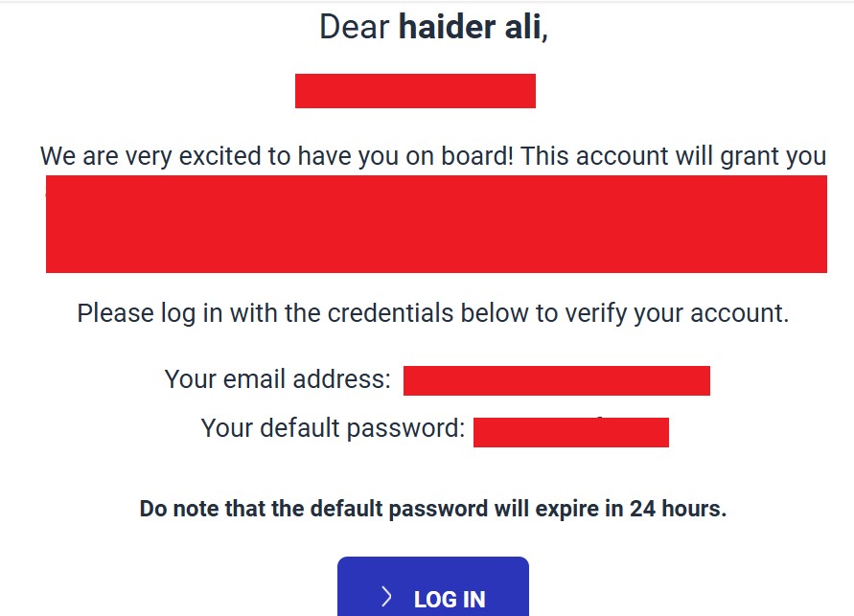Viewport: 854px width, 616px height.
Task: Click the "Your default password:" label
Action: [x=333, y=427]
